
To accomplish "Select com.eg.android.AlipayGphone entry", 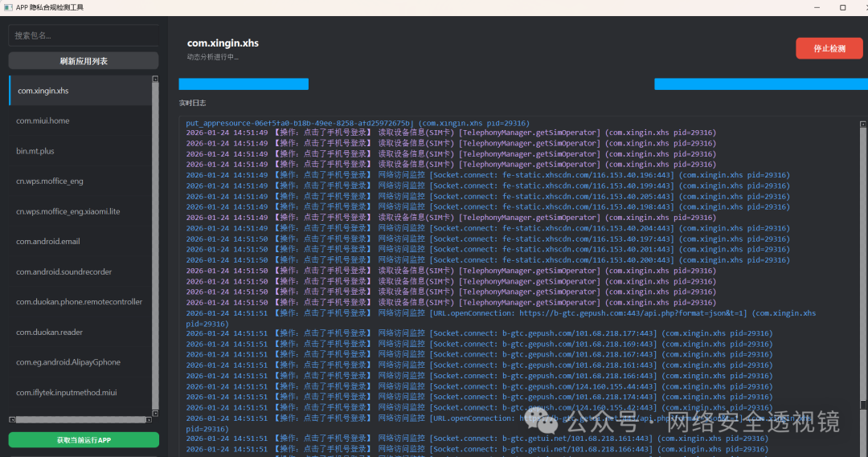I will [80, 362].
